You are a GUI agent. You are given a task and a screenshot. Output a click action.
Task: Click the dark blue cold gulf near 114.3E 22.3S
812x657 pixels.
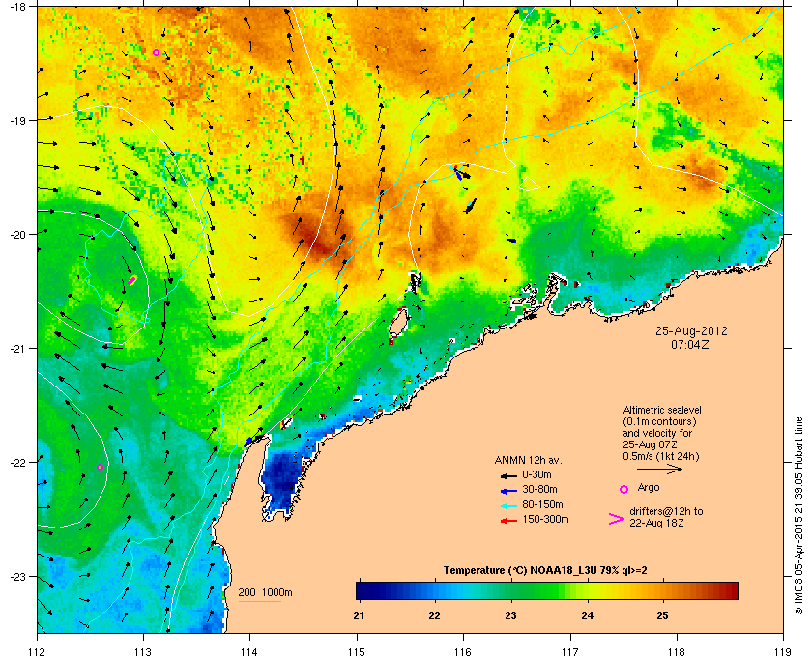tap(280, 480)
